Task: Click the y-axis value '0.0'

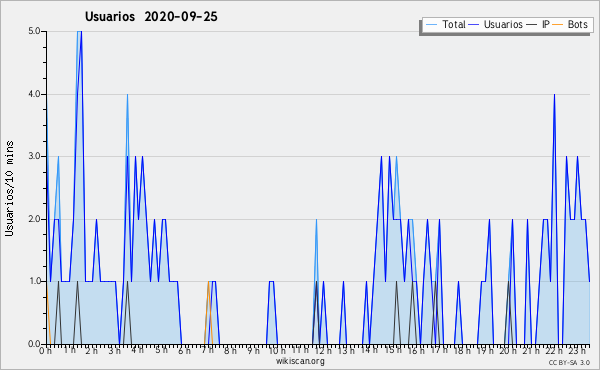Action: (34, 344)
